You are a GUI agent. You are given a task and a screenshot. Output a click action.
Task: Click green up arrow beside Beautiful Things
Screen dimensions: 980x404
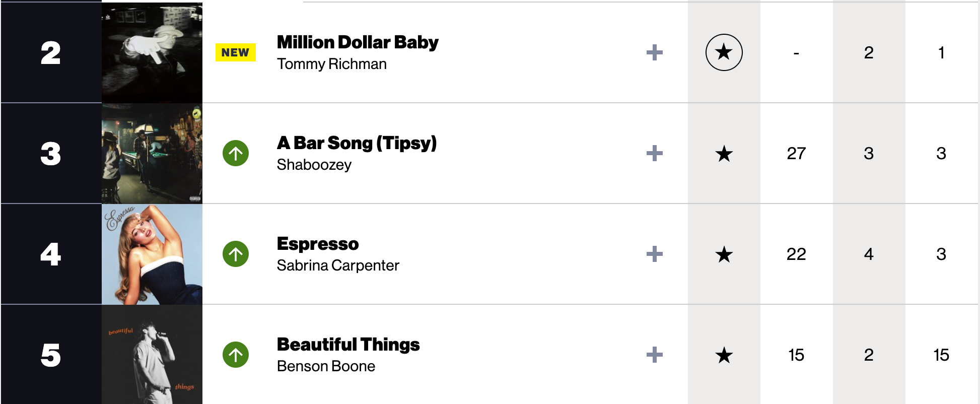(236, 355)
